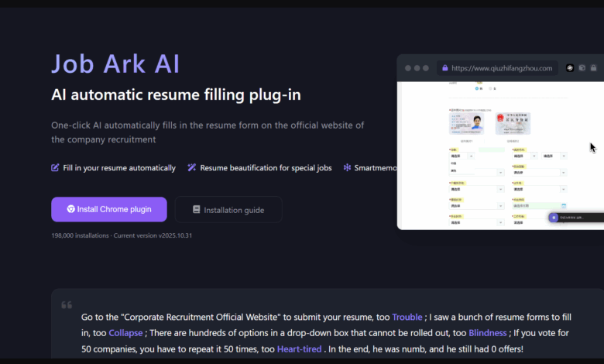Click the 'One-click AI automatically fills' description
Viewport: 604px width, 364px height.
208,132
